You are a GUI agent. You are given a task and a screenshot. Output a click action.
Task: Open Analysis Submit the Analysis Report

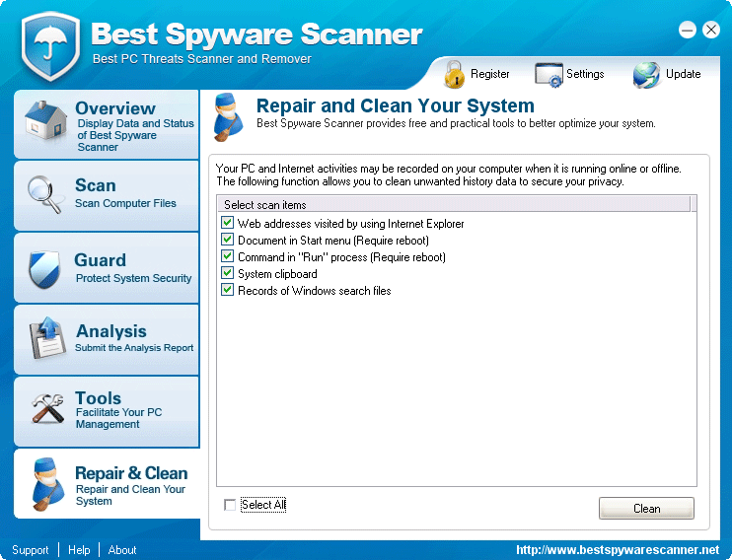107,340
